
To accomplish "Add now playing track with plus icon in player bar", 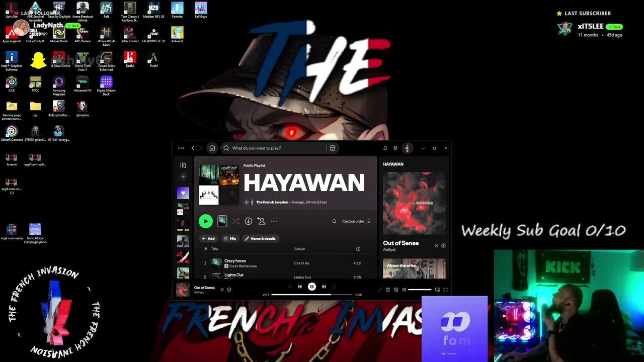I will (229, 290).
